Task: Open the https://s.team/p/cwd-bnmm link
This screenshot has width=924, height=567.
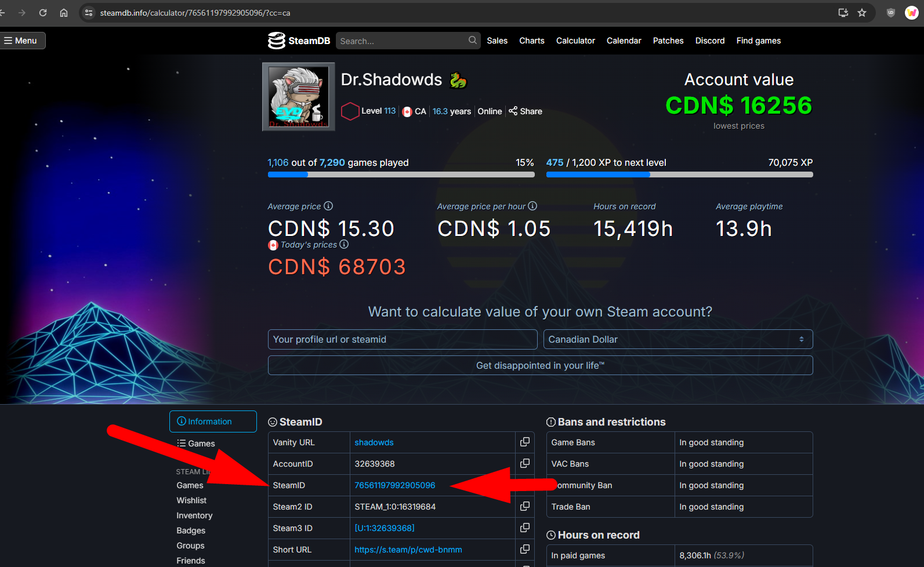Action: pyautogui.click(x=408, y=550)
